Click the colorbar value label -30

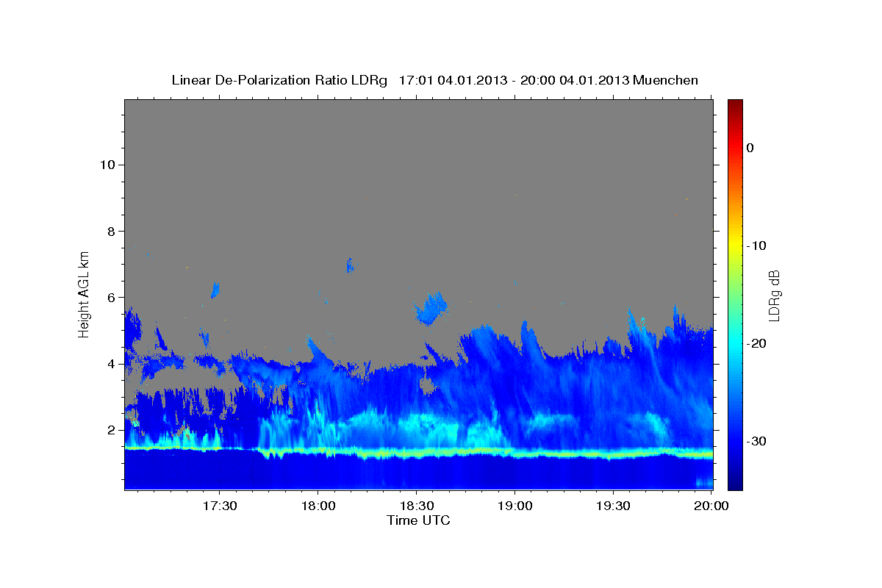(x=756, y=441)
